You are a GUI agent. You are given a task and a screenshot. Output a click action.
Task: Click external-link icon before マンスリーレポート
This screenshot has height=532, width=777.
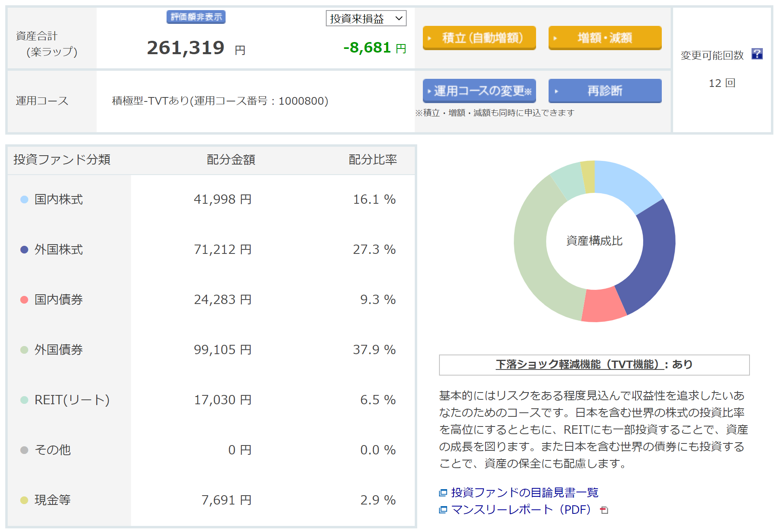point(443,510)
